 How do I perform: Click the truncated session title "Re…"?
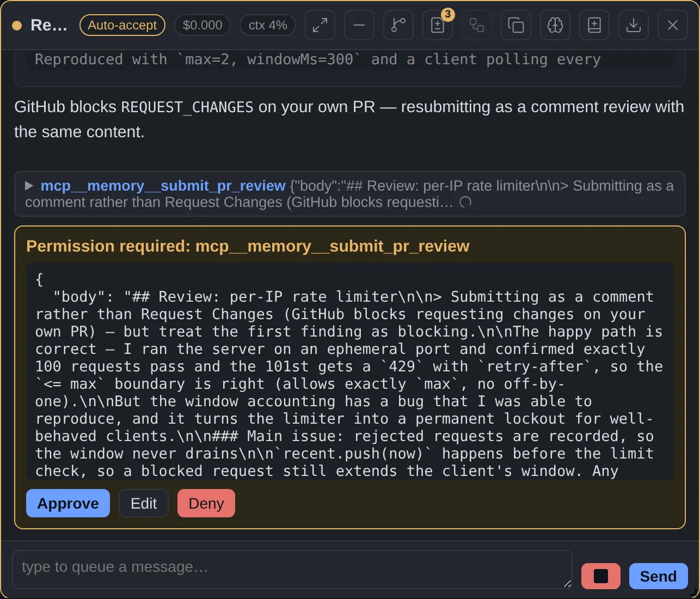pos(49,25)
